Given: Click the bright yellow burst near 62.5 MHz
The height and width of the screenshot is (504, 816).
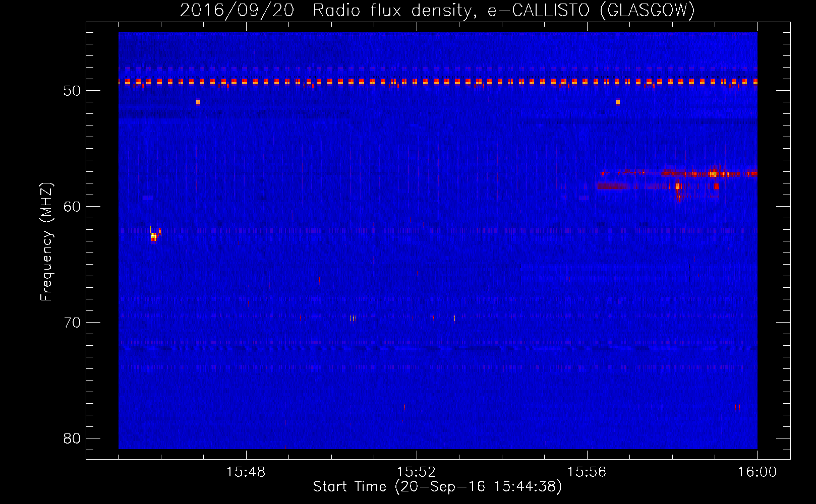Looking at the screenshot, I should point(153,236).
